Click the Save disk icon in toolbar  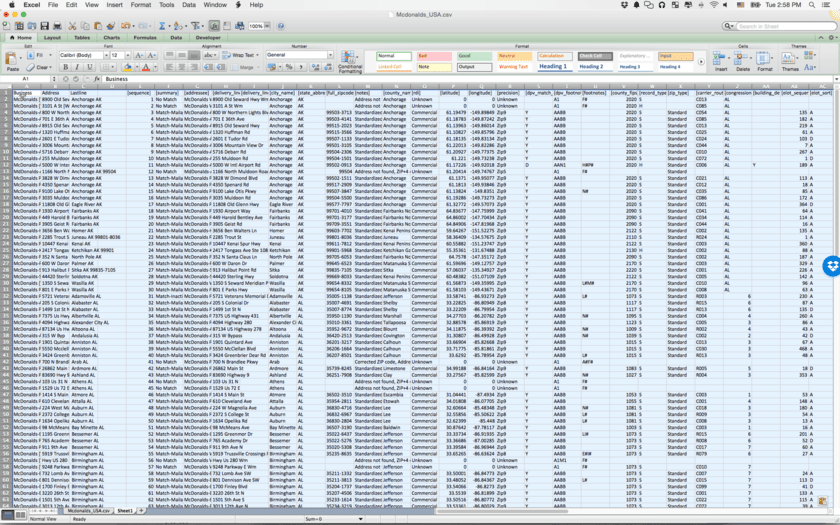[x=44, y=26]
